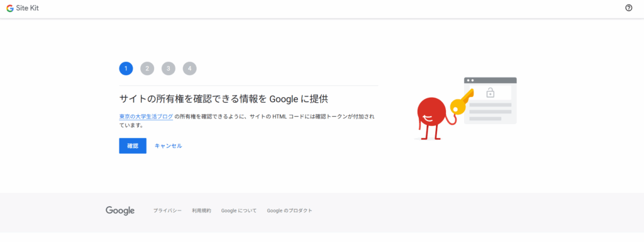Click the Google G logo in header

tap(10, 8)
